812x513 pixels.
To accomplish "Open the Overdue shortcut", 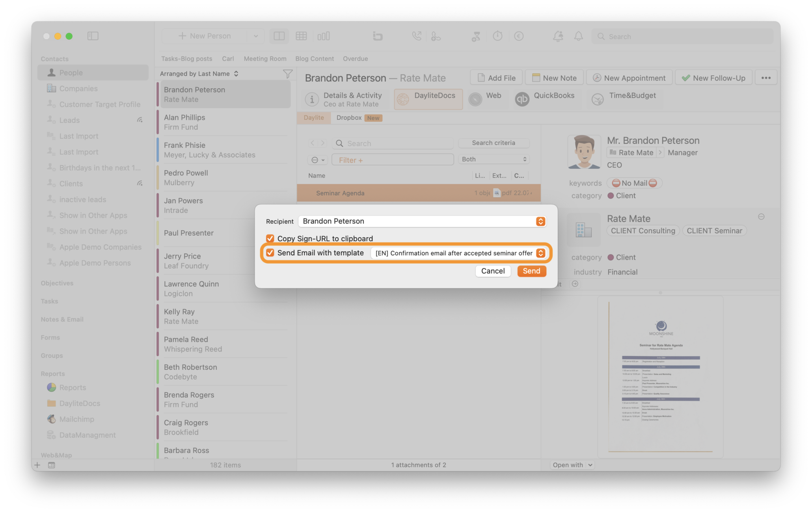I will pos(355,59).
